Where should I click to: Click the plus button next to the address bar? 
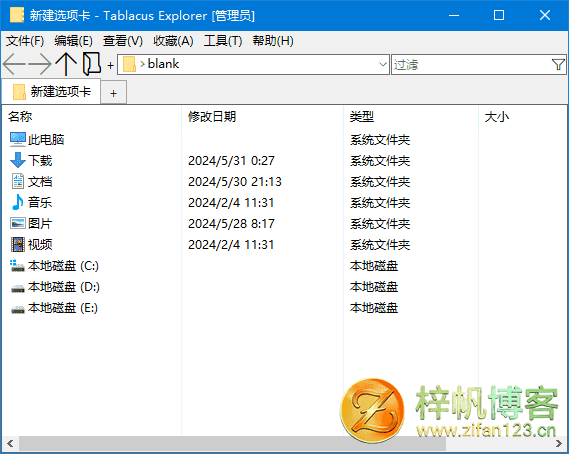[x=110, y=65]
